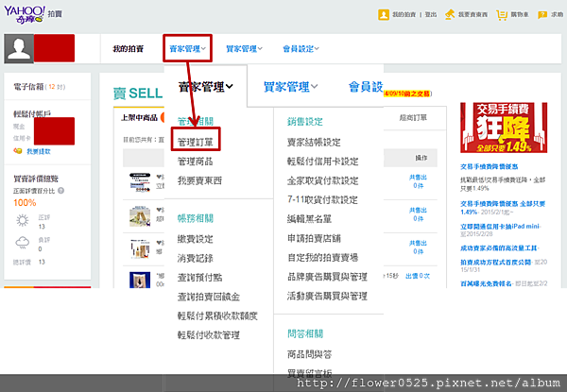Expand 賣家管理 dropdown in navigation bar

tap(188, 48)
